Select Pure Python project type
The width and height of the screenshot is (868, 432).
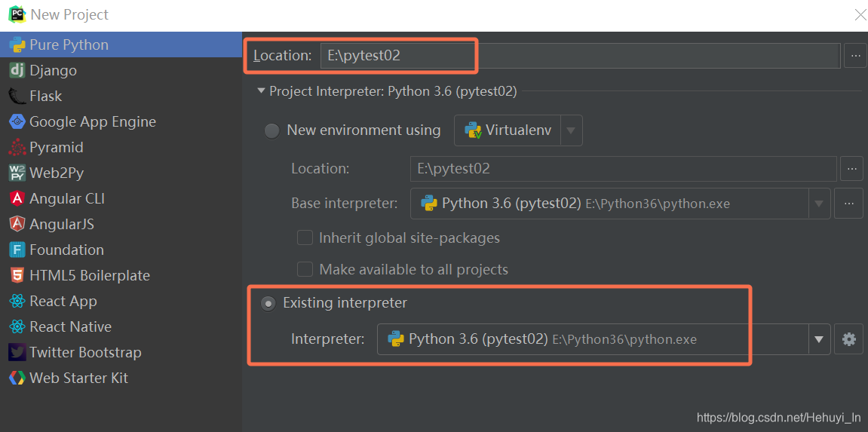tap(69, 44)
